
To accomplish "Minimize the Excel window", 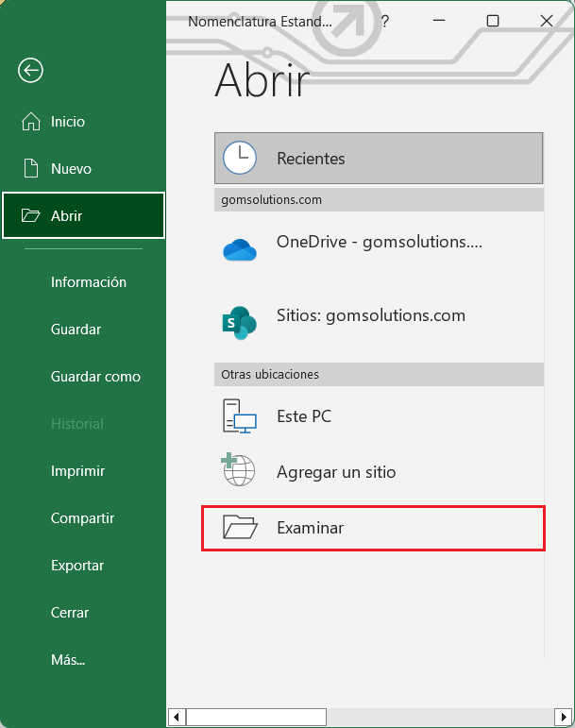I will click(x=439, y=21).
